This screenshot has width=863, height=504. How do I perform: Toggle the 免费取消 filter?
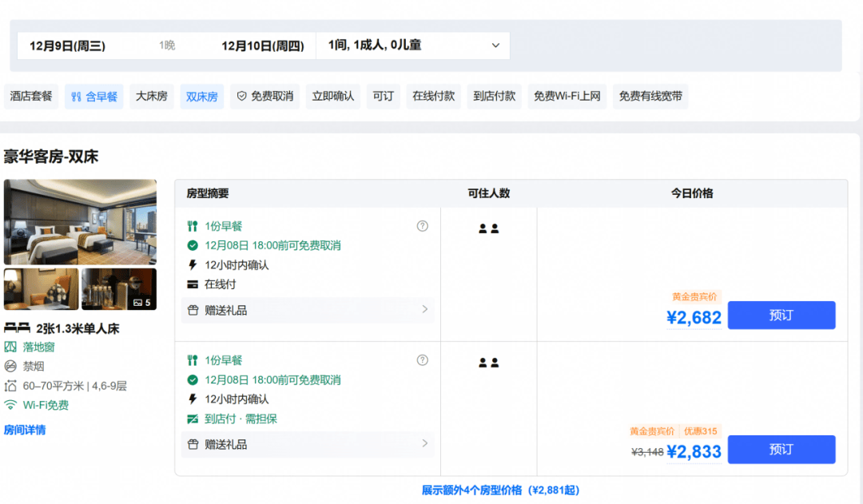pos(264,97)
